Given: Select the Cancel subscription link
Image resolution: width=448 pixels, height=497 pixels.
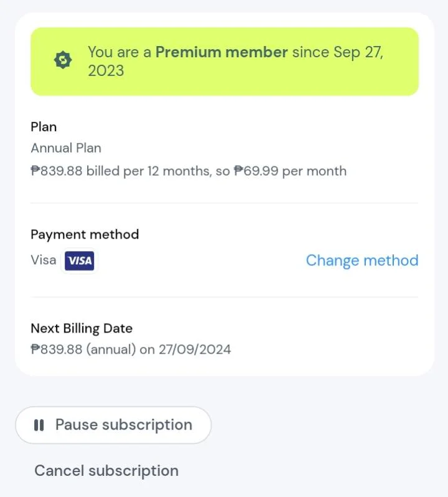Looking at the screenshot, I should (106, 470).
